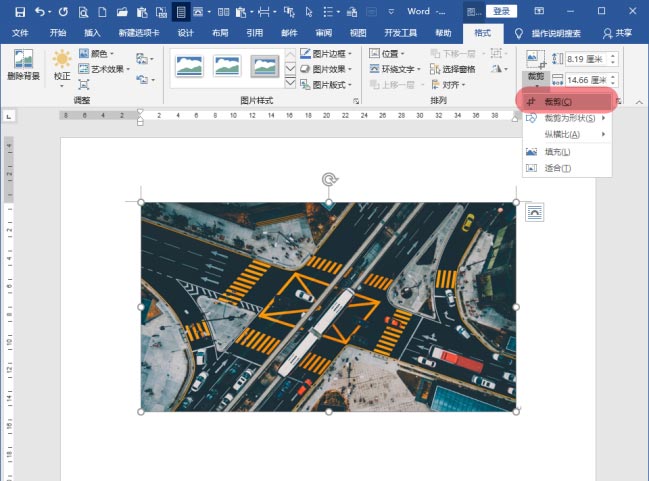Click the picture height input field

583,59
